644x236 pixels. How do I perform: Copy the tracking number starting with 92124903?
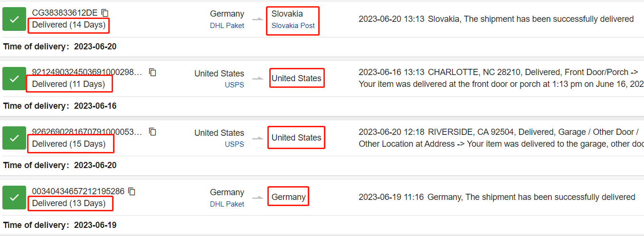tap(152, 72)
